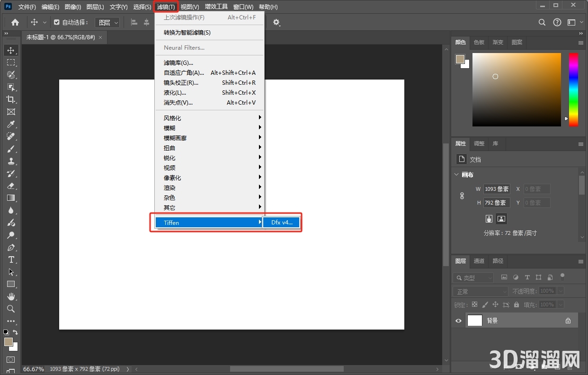Hide the 背景 layer with eye icon

coord(458,321)
